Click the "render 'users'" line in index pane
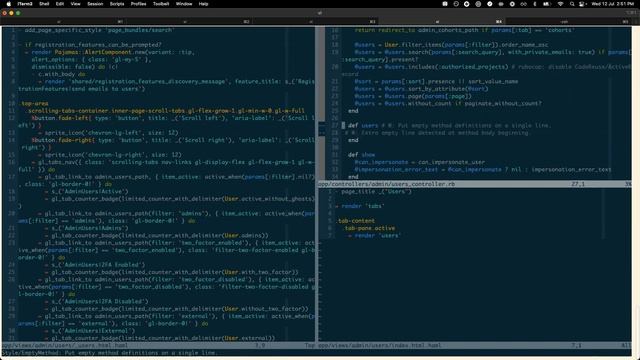The height and width of the screenshot is (360, 640). (374, 236)
